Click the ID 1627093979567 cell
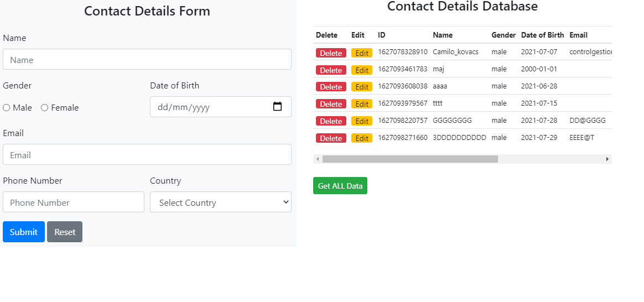The height and width of the screenshot is (302, 644). (403, 103)
